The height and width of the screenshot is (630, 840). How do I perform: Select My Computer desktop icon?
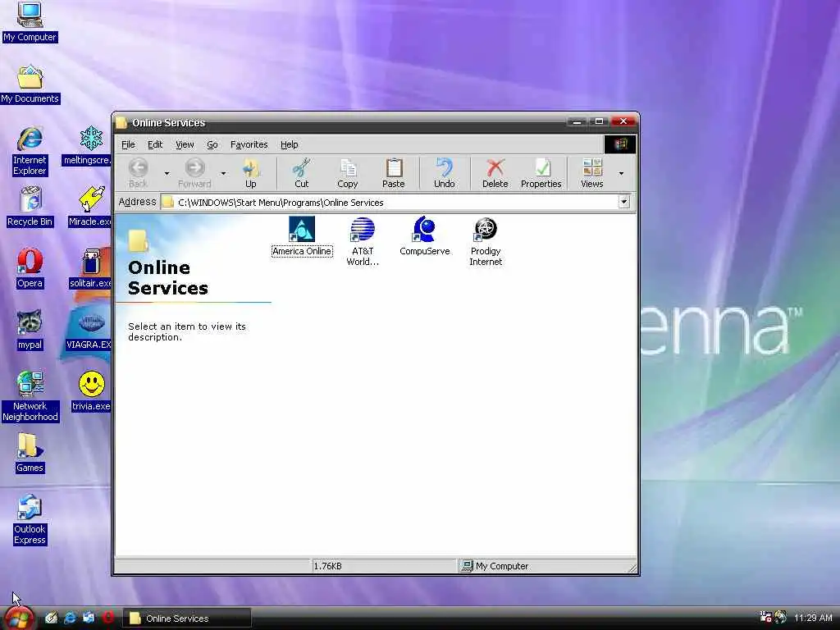(x=30, y=22)
